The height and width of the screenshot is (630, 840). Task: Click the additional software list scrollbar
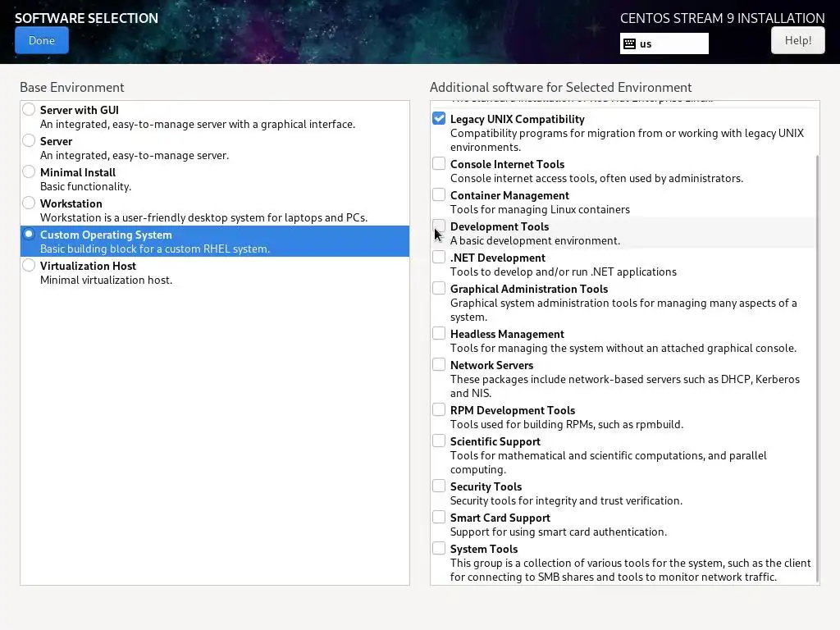pyautogui.click(x=817, y=368)
